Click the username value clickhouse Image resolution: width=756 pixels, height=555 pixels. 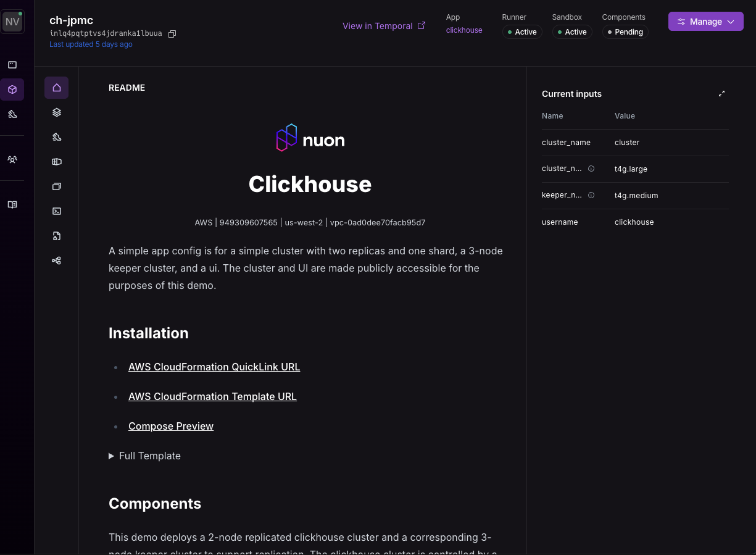(x=634, y=222)
